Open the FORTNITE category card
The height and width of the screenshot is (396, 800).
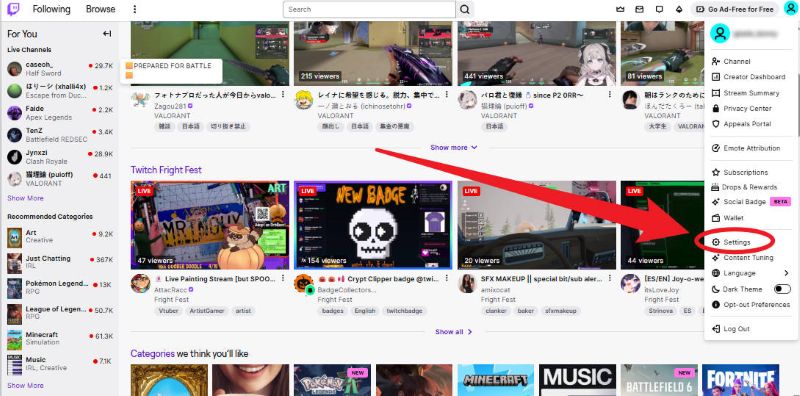(741, 380)
